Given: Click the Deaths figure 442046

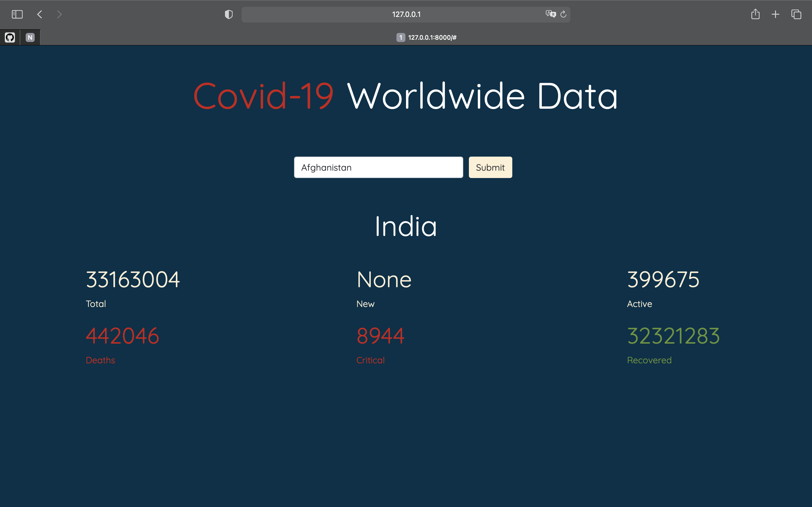Looking at the screenshot, I should 122,336.
